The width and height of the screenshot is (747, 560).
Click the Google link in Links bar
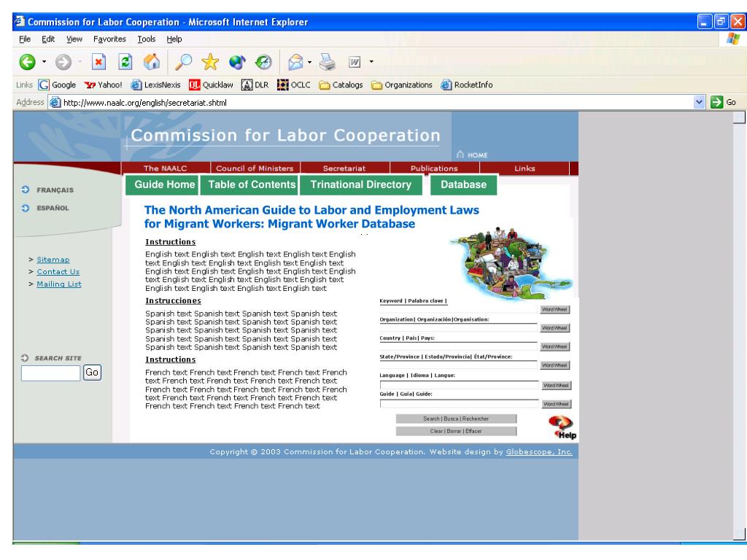click(x=57, y=85)
